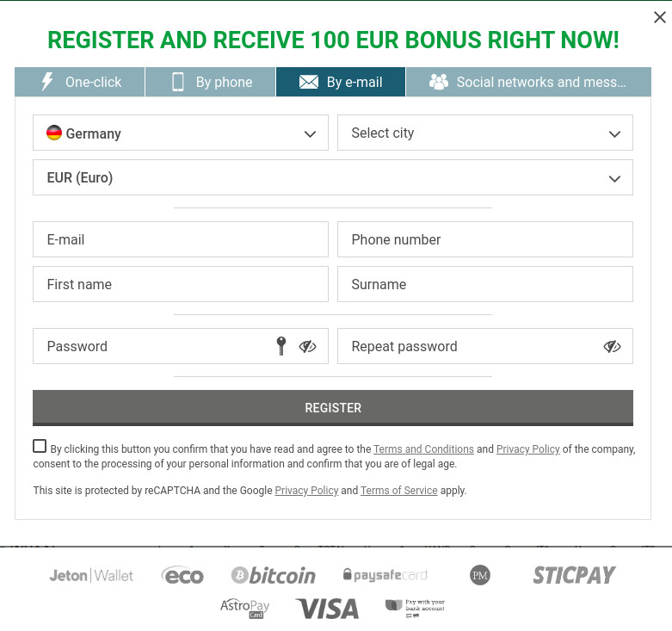Image resolution: width=672 pixels, height=631 pixels.
Task: Check the terms agreement checkbox
Action: [x=40, y=446]
